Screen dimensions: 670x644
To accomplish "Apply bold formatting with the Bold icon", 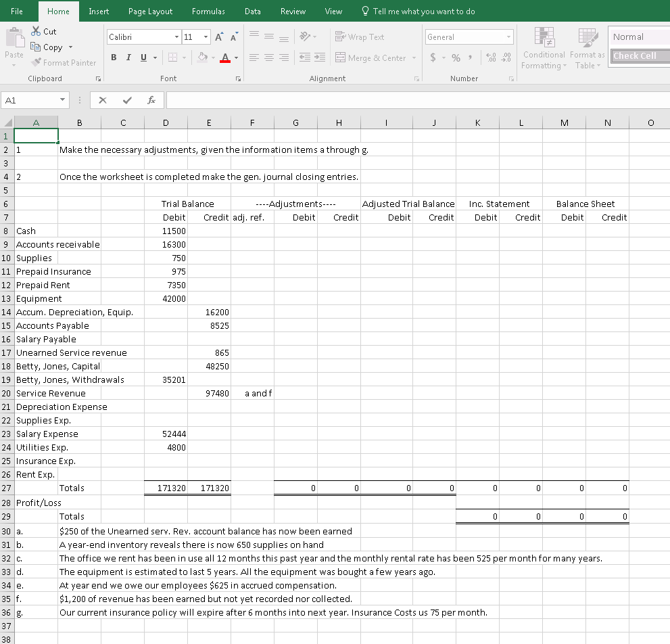I will point(114,57).
